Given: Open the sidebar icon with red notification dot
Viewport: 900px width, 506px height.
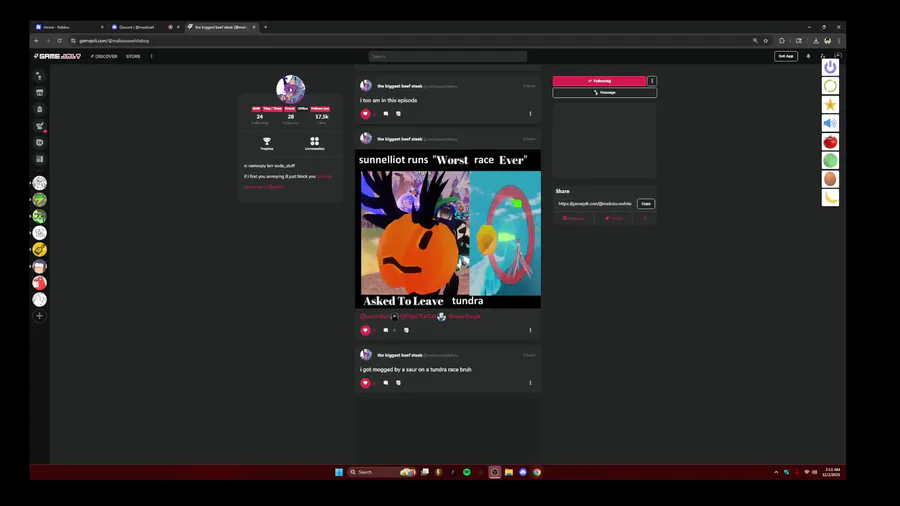Looking at the screenshot, I should tap(40, 126).
